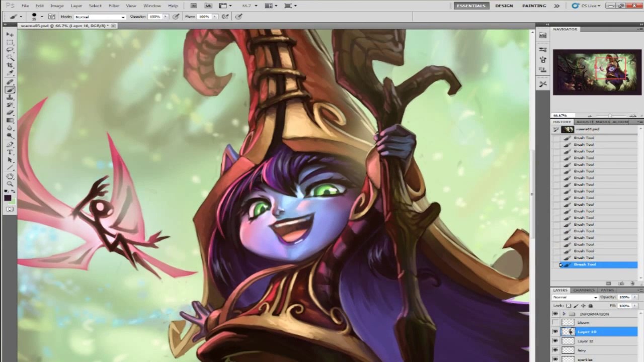Hide the Layer 10 layer
The width and height of the screenshot is (644, 362).
555,332
